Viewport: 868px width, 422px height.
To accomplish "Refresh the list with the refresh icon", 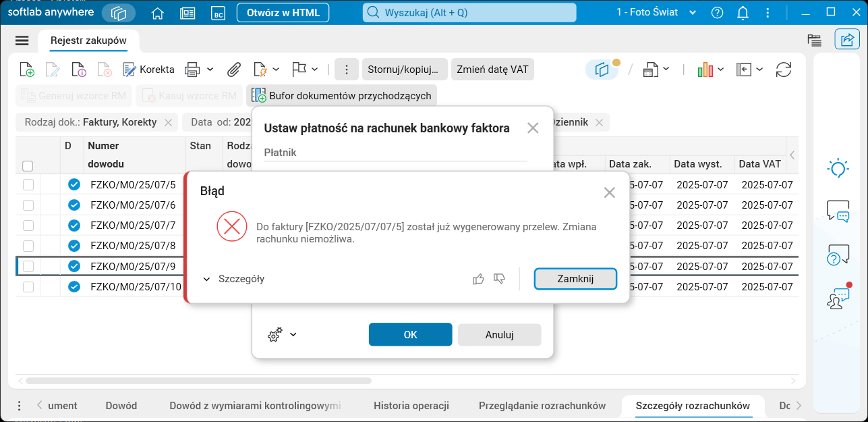I will coord(784,69).
